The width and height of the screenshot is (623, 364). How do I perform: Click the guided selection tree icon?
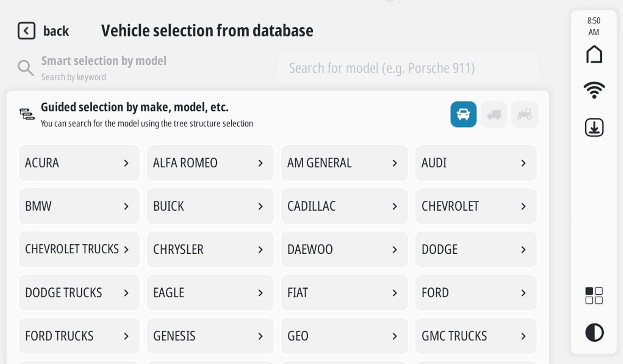tap(27, 114)
